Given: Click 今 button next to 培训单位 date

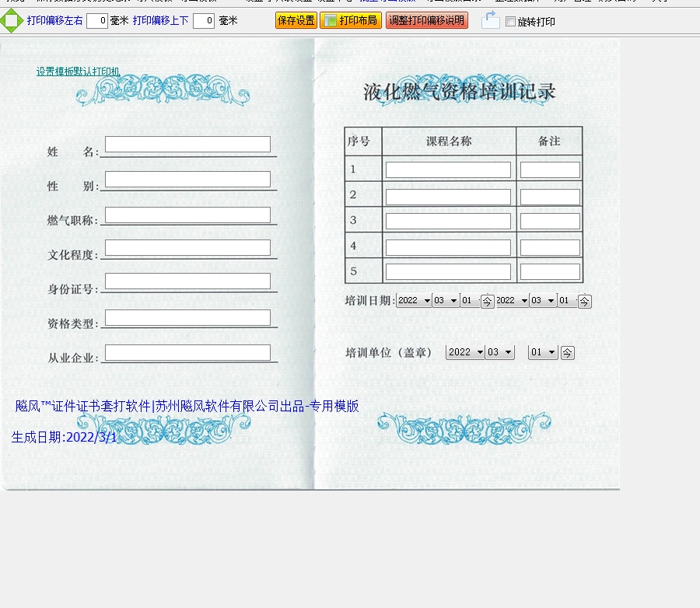Looking at the screenshot, I should point(567,353).
